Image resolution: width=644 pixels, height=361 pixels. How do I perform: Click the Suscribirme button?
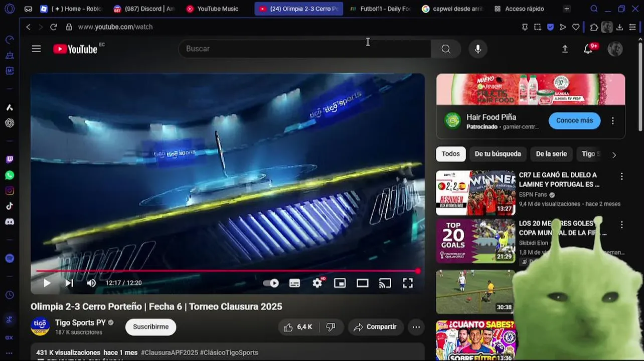pyautogui.click(x=151, y=327)
